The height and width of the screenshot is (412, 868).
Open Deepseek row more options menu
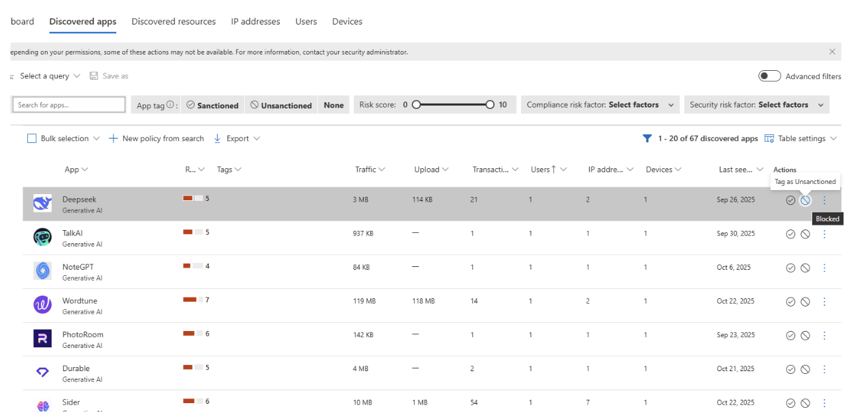pos(824,200)
